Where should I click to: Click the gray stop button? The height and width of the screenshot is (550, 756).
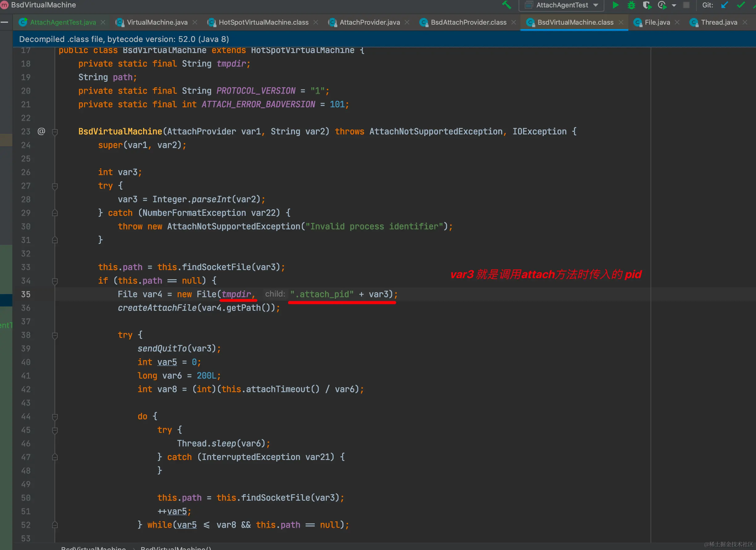coord(686,5)
